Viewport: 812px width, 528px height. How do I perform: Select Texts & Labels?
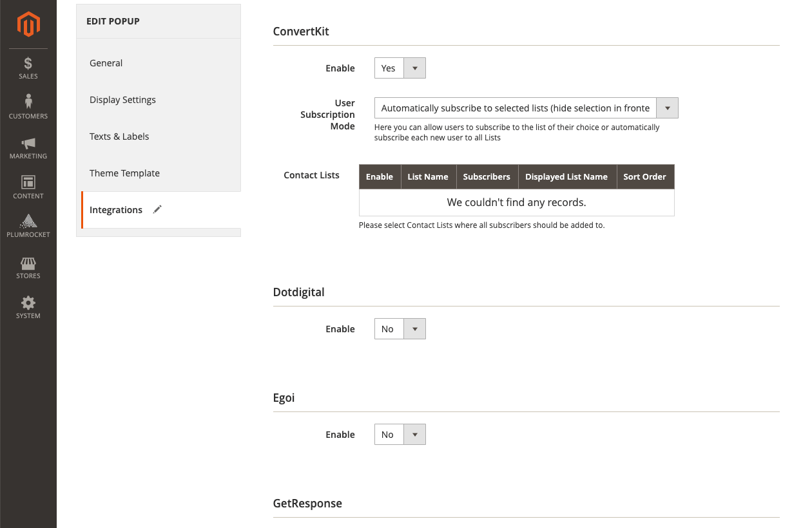pos(119,136)
